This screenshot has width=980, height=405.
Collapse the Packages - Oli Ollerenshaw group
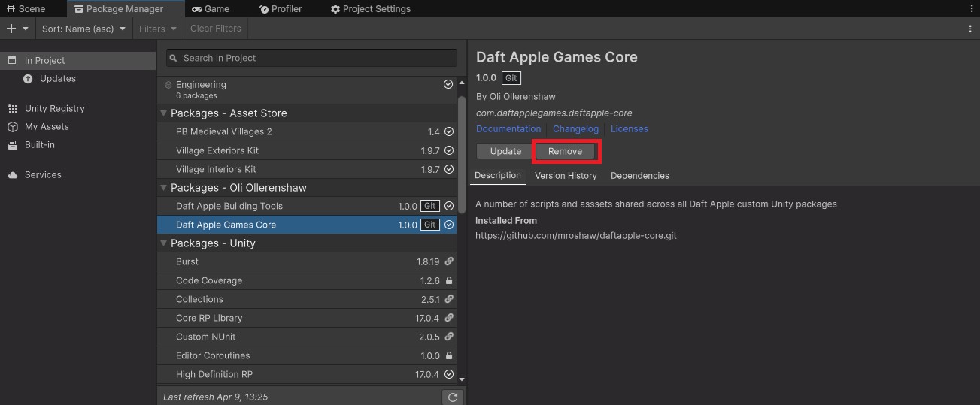[x=164, y=188]
